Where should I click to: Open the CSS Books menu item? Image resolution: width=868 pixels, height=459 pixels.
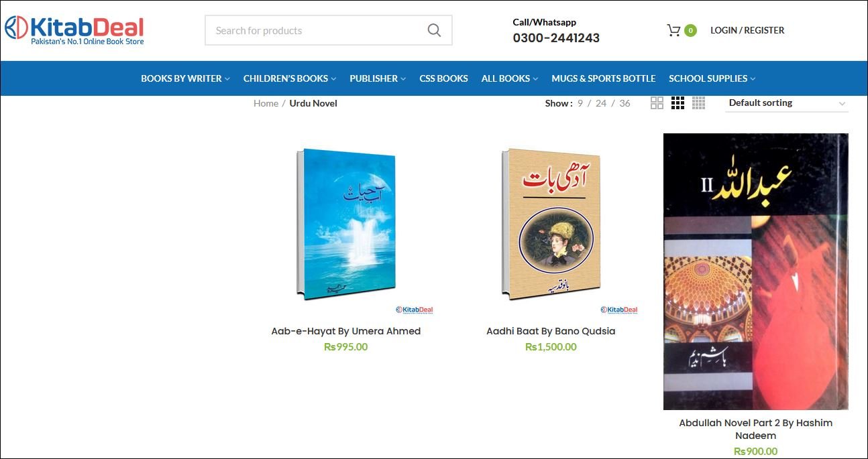443,78
